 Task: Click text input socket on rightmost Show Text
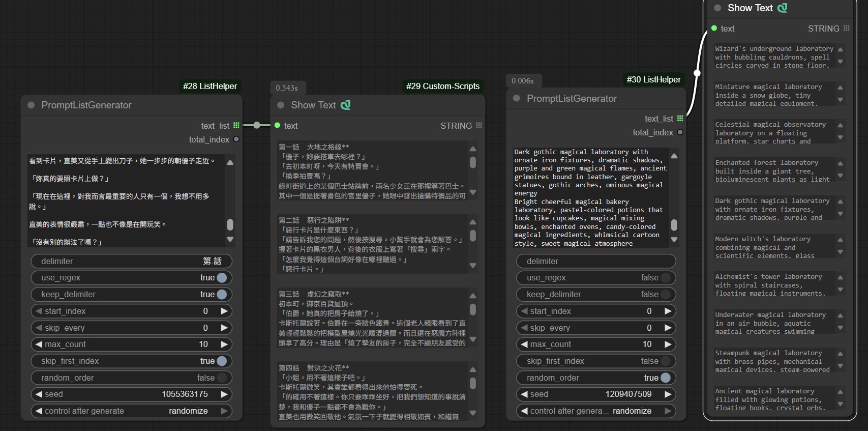click(714, 28)
